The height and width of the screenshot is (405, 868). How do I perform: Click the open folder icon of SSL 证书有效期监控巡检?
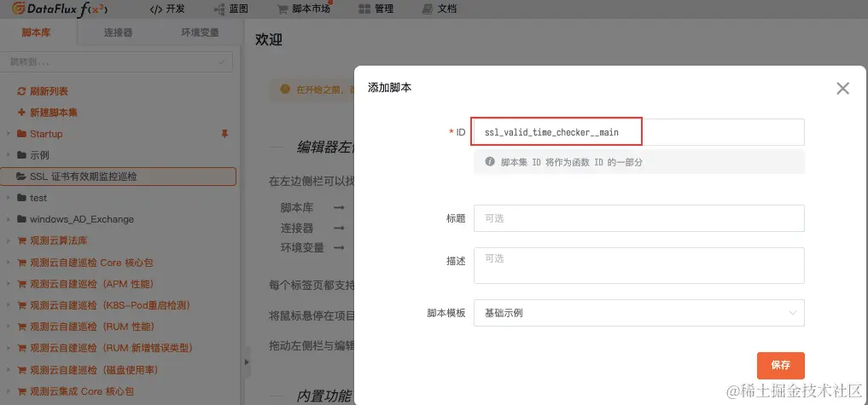[x=21, y=176]
